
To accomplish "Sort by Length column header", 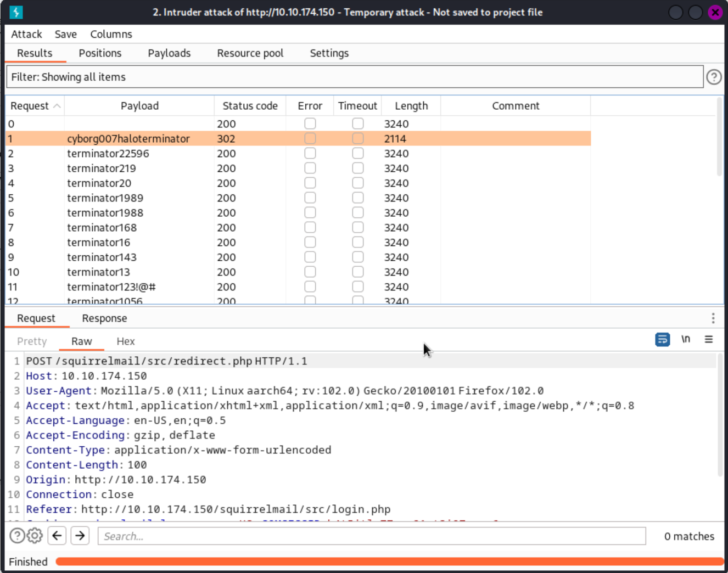I will click(411, 106).
